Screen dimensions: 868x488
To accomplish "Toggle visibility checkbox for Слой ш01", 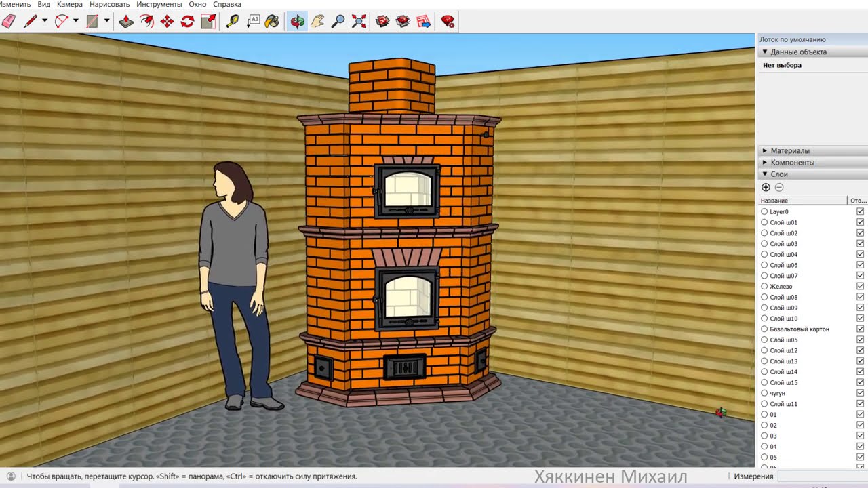I will coord(860,222).
